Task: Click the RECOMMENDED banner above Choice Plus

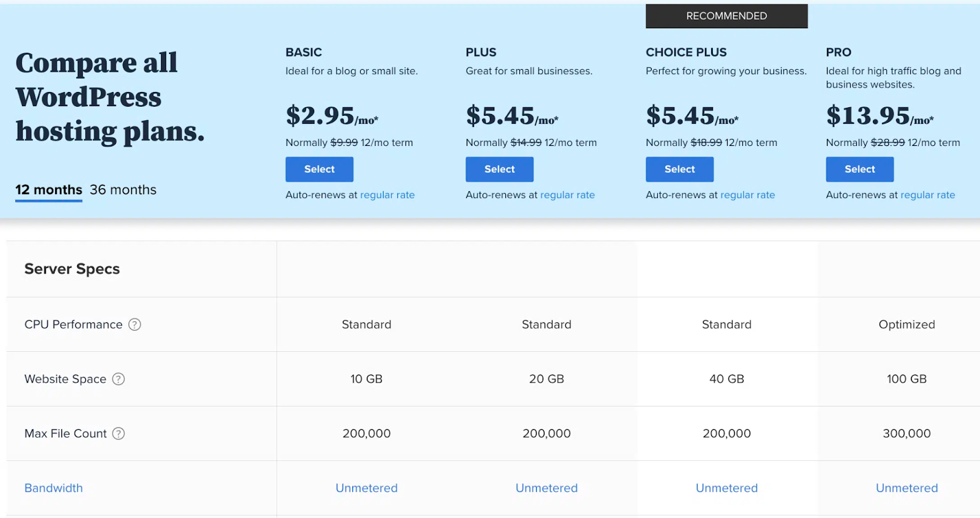Action: (726, 16)
